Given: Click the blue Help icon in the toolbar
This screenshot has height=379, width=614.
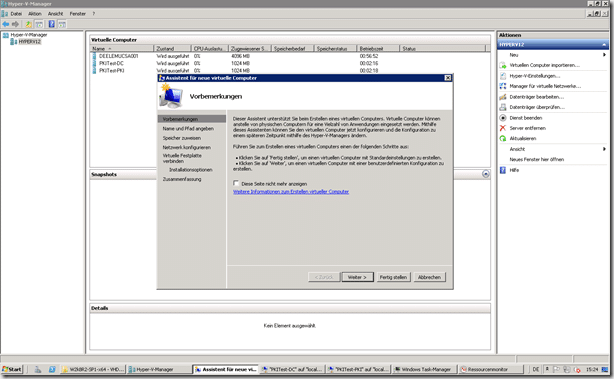Looking at the screenshot, I should (51, 24).
